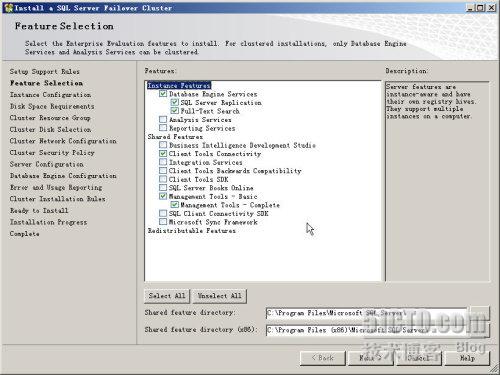Viewport: 500px width, 375px height.
Task: Select Cluster Security Policy step
Action: coord(52,153)
